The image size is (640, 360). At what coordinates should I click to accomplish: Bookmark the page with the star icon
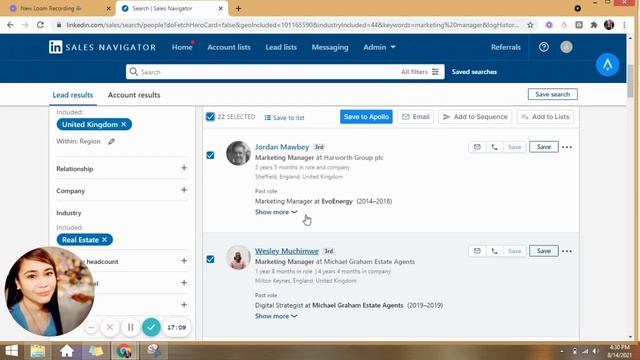pyautogui.click(x=530, y=25)
